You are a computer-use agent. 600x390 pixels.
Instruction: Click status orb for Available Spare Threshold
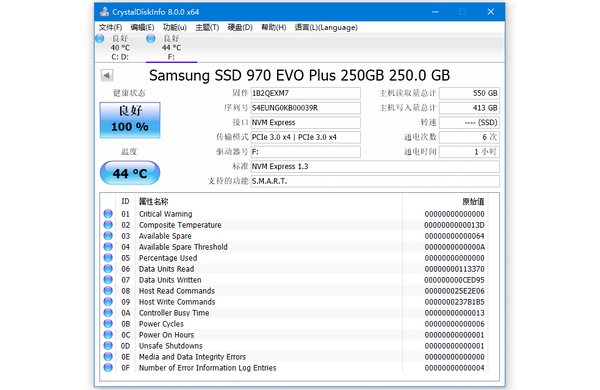[108, 246]
